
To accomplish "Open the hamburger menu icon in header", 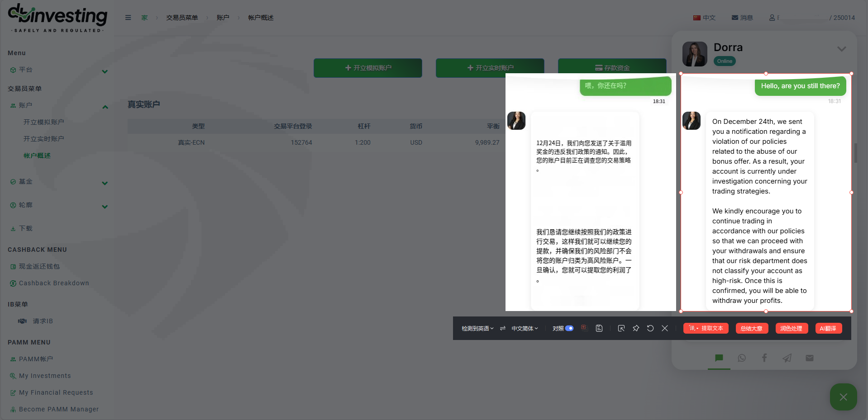I will click(x=128, y=18).
